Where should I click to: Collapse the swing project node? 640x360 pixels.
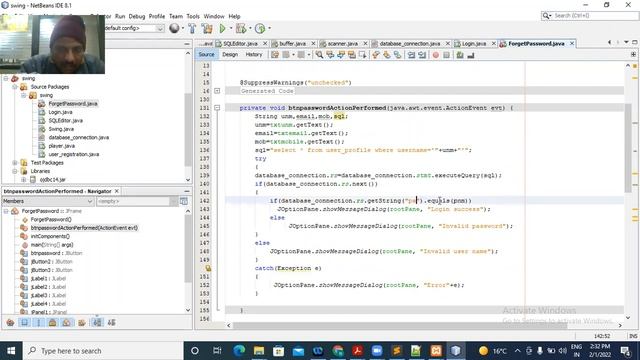tap(6, 78)
